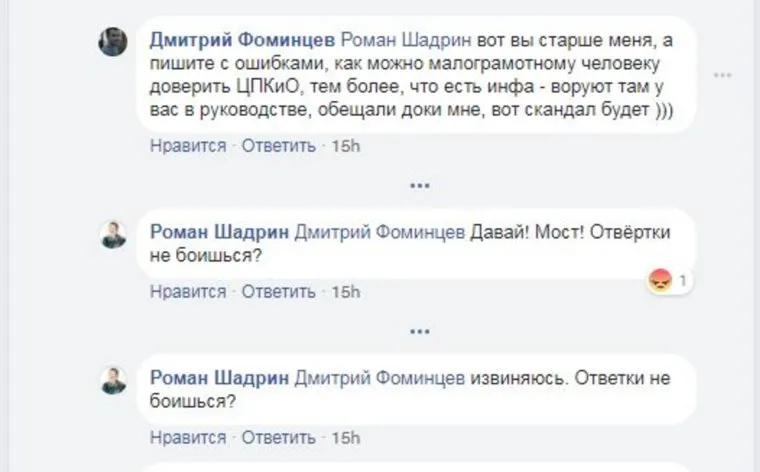Click Дмитрий Фоминцев's avatar on the first comment

(113, 41)
